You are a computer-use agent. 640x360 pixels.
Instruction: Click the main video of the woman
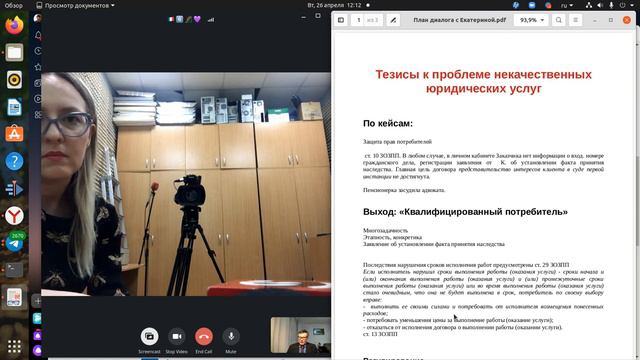pos(186,184)
